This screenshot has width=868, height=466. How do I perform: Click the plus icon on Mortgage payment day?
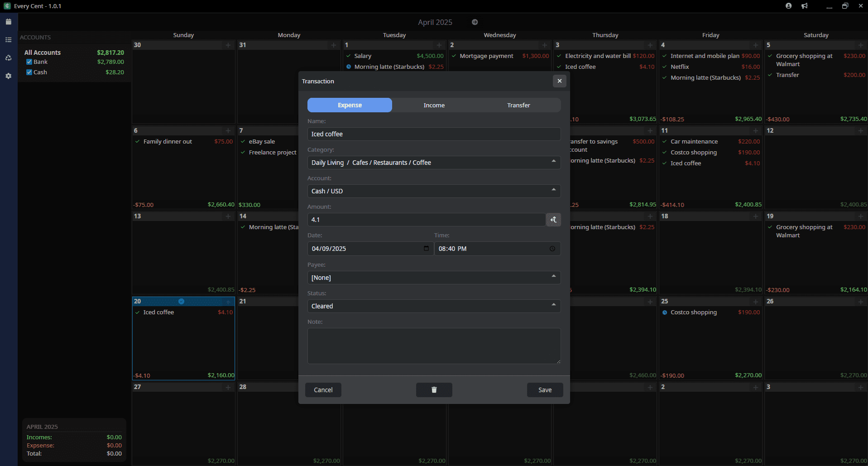(545, 45)
